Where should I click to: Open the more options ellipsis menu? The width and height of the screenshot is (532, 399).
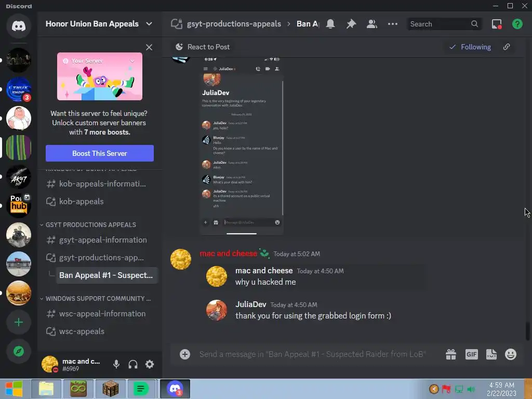[393, 24]
